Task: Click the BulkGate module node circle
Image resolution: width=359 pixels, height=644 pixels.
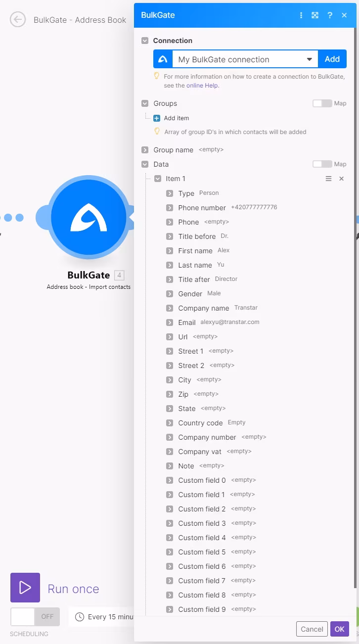Action: click(89, 217)
